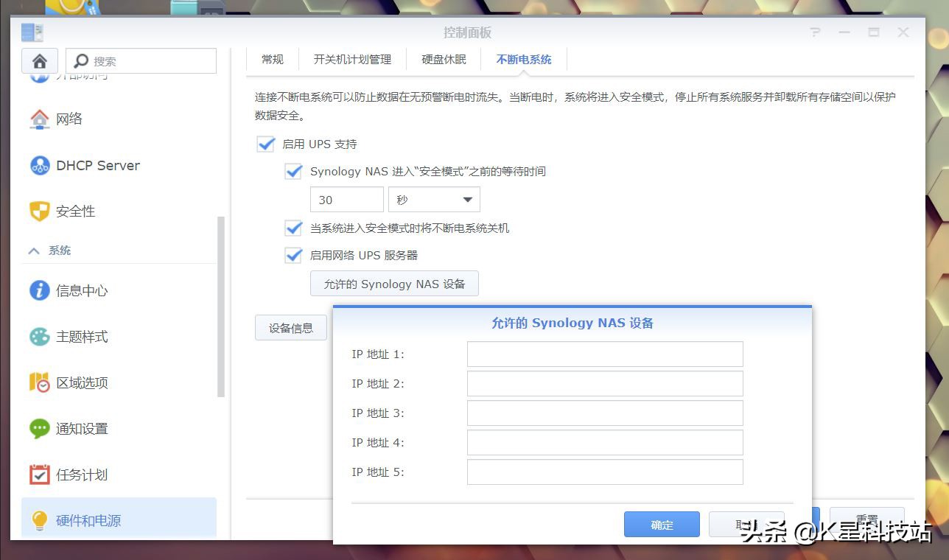Select the 不断电系统 tab
The image size is (949, 560).
524,60
